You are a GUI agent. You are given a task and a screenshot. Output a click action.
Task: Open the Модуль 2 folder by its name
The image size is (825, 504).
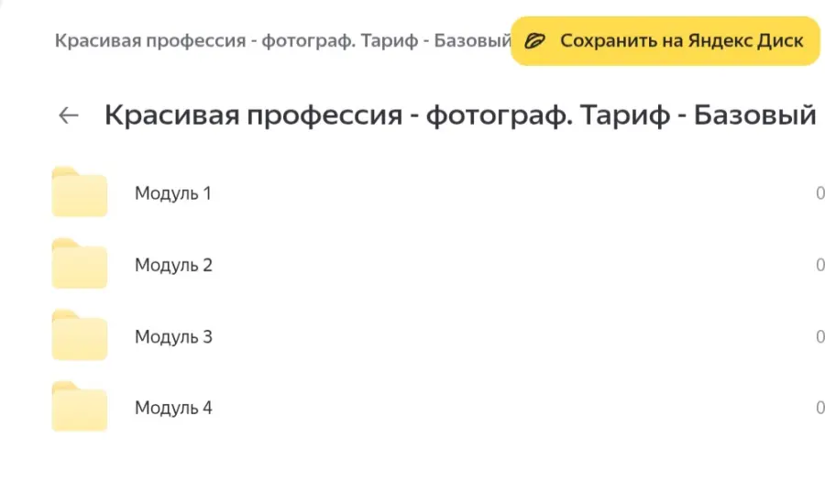coord(173,265)
